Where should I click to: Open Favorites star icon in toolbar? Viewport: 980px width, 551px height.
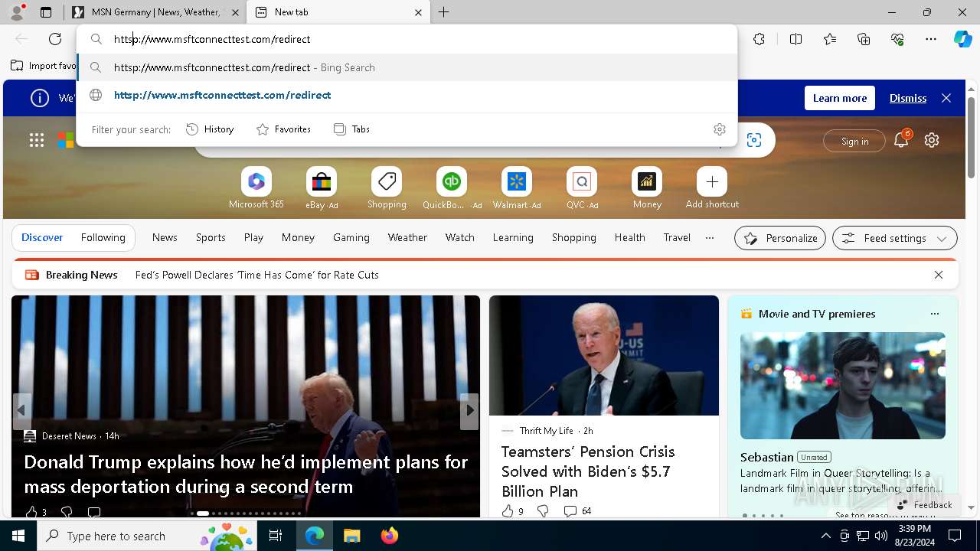point(830,39)
